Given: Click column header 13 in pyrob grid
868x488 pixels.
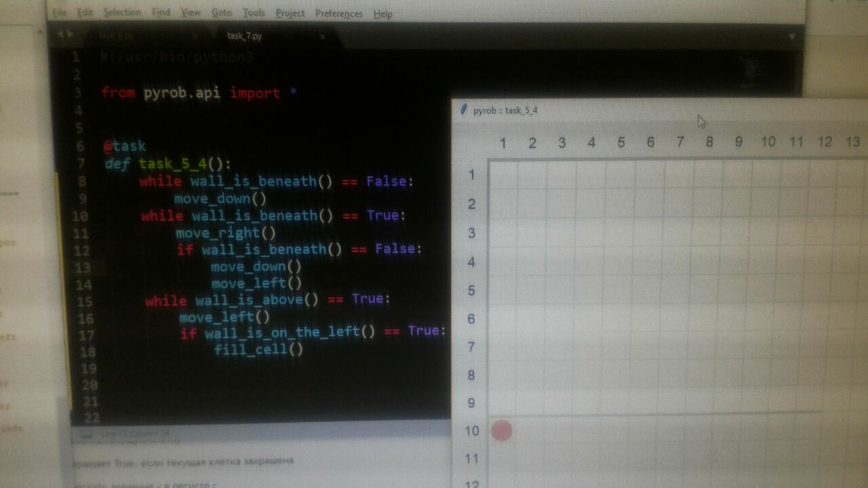Looking at the screenshot, I should coord(853,142).
